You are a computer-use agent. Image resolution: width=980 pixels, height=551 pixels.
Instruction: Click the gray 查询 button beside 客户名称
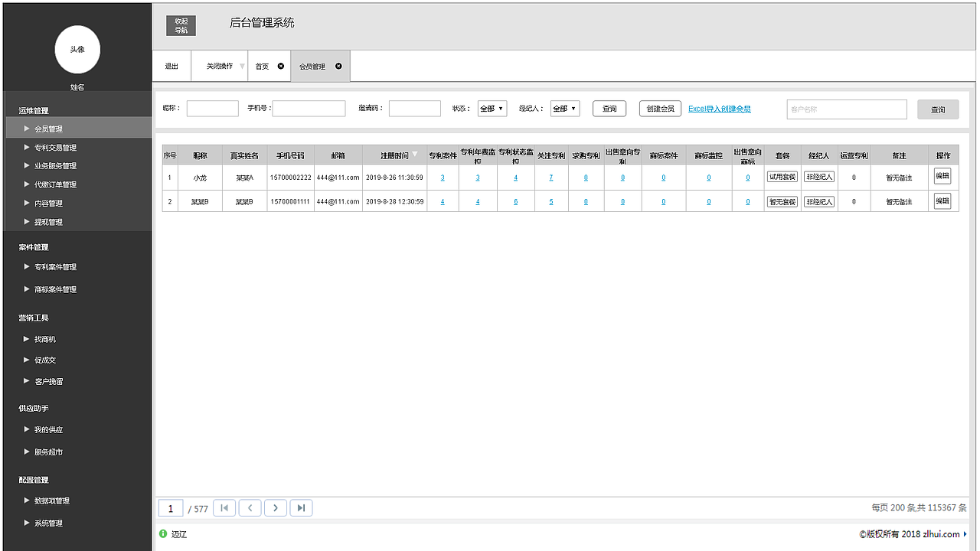click(x=938, y=109)
